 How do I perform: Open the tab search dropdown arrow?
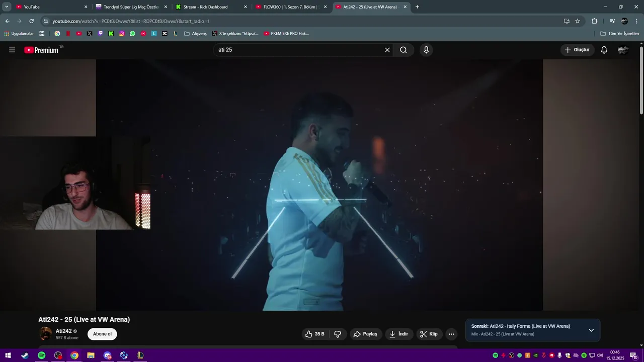[x=7, y=7]
